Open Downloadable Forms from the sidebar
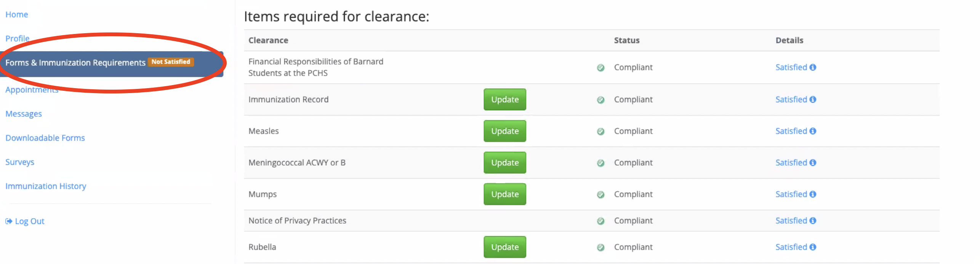The height and width of the screenshot is (264, 980). click(x=45, y=138)
